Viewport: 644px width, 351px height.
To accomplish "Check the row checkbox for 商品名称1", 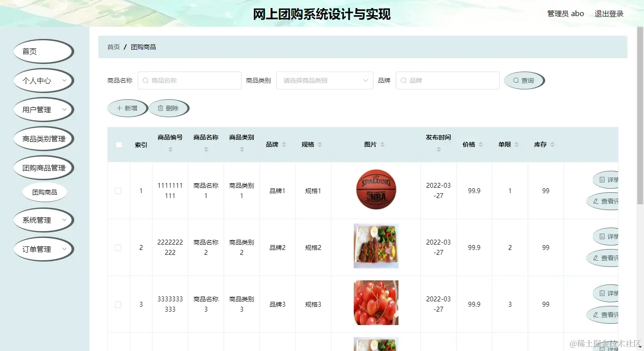I will (119, 190).
